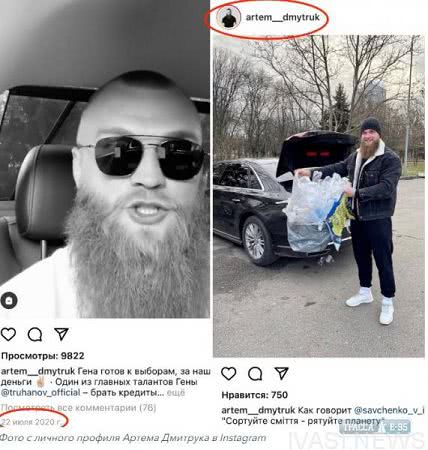Open comments on the left post
428x450 pixels.
point(35,334)
